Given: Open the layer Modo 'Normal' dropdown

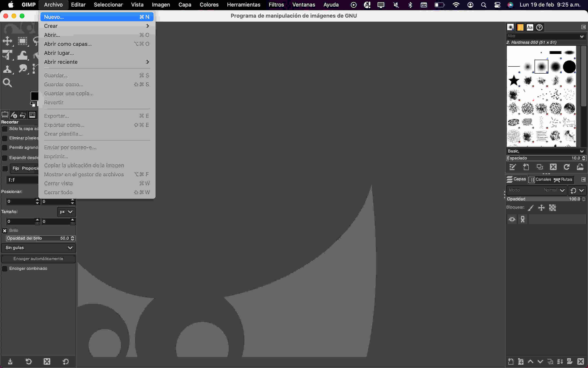Looking at the screenshot, I should tap(537, 190).
